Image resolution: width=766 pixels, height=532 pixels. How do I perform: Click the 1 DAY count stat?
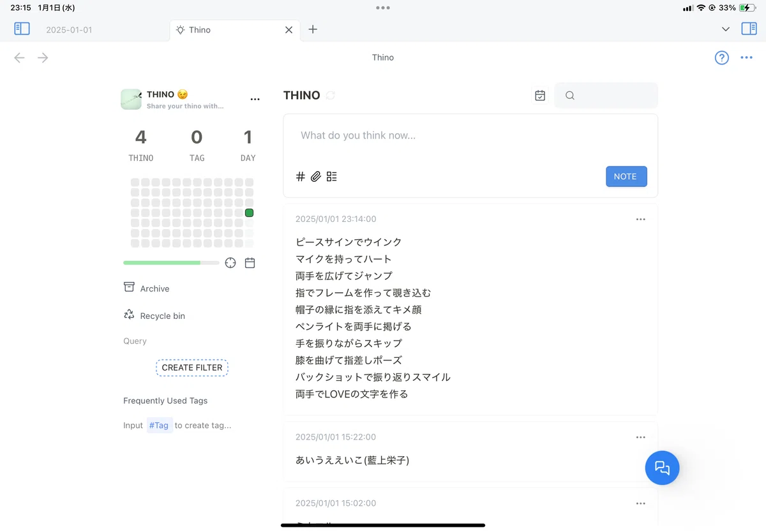pyautogui.click(x=248, y=145)
